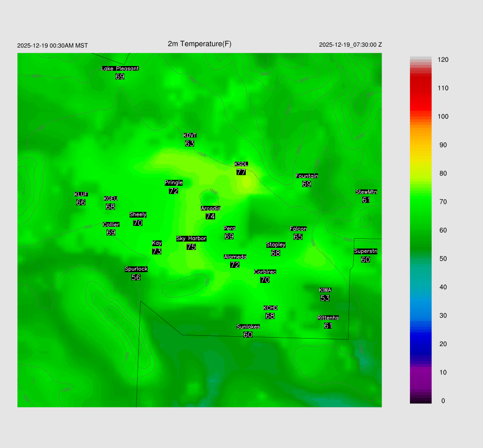The height and width of the screenshot is (448, 483).
Task: Click the Lake Pleasant station label
Action: (x=120, y=68)
